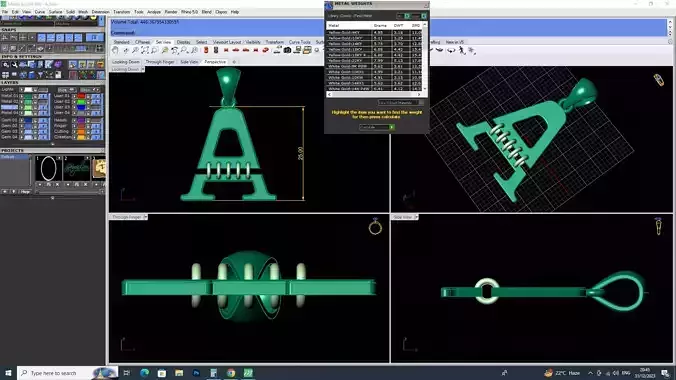
Task: Click the gear icon in Info & Settings
Action: click(5, 64)
